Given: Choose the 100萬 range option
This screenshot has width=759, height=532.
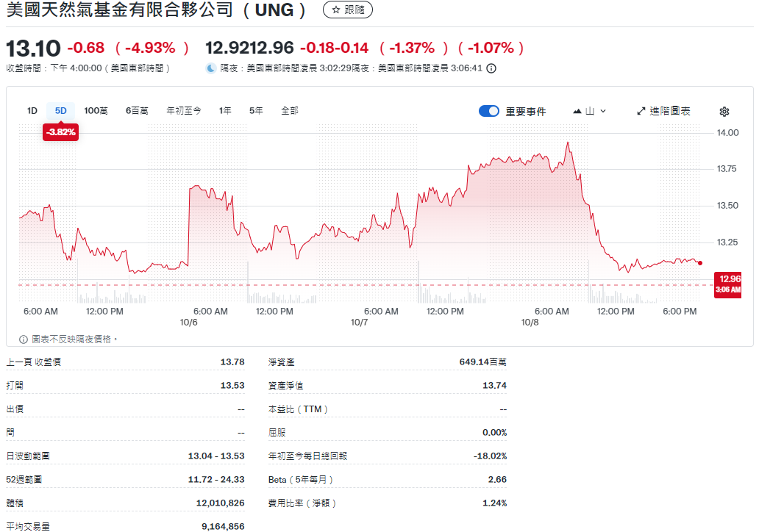Looking at the screenshot, I should coord(96,111).
